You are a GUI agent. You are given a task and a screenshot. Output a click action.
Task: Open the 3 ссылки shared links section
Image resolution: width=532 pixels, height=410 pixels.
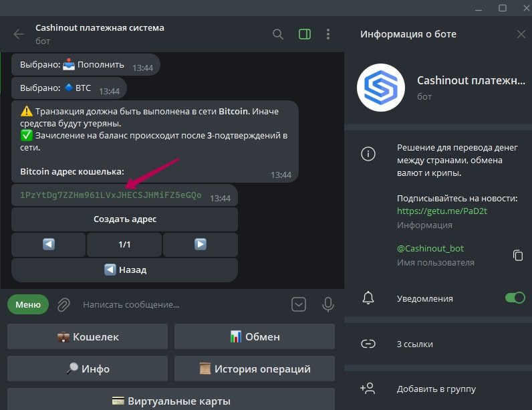438,344
